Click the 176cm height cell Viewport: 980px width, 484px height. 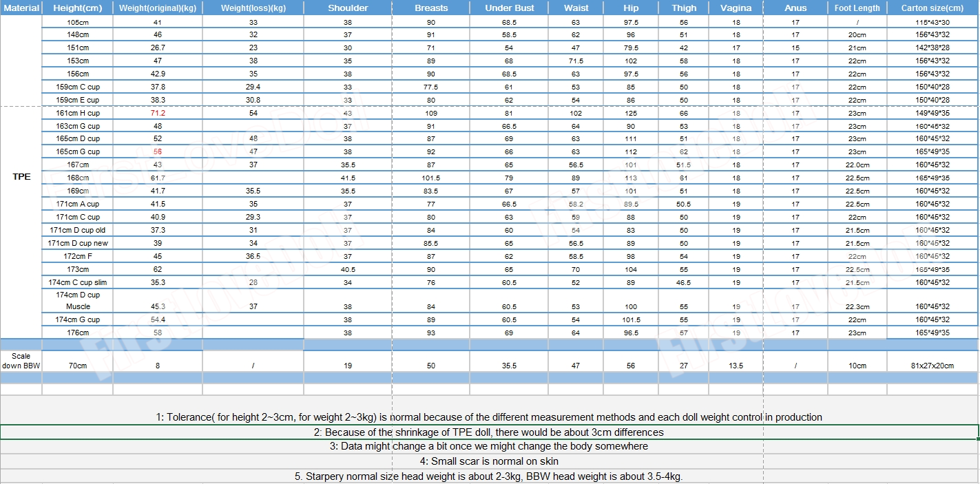pos(77,333)
